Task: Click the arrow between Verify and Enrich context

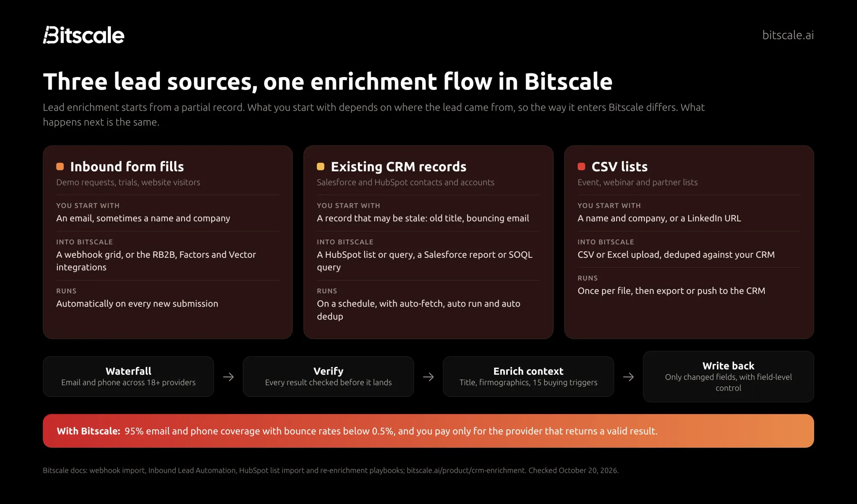Action: [x=428, y=377]
